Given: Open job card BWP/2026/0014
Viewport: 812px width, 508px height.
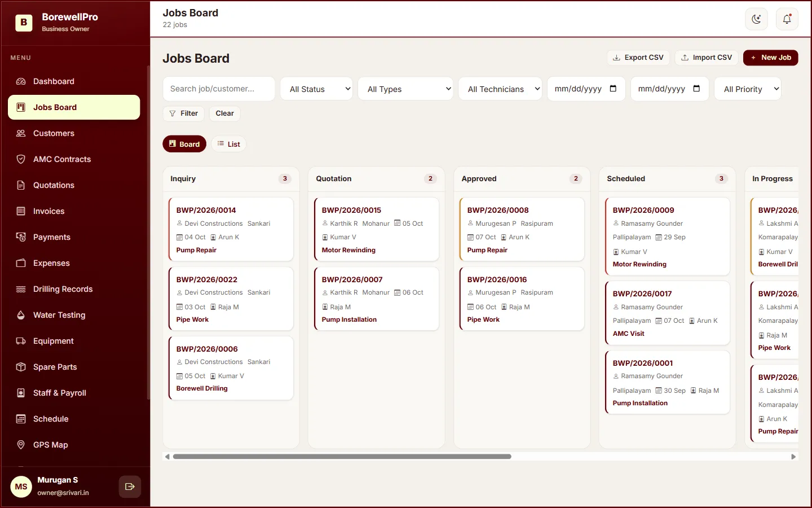Looking at the screenshot, I should tap(231, 229).
